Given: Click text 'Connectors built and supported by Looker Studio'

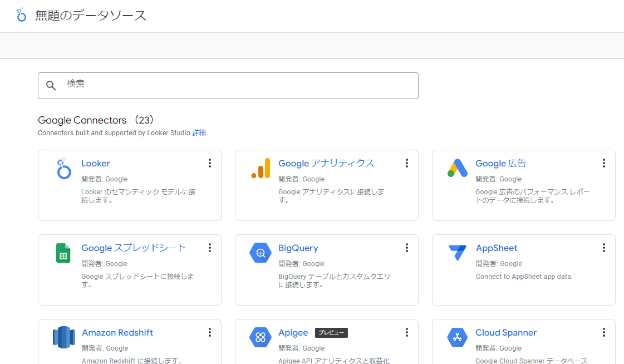Looking at the screenshot, I should click(114, 133).
